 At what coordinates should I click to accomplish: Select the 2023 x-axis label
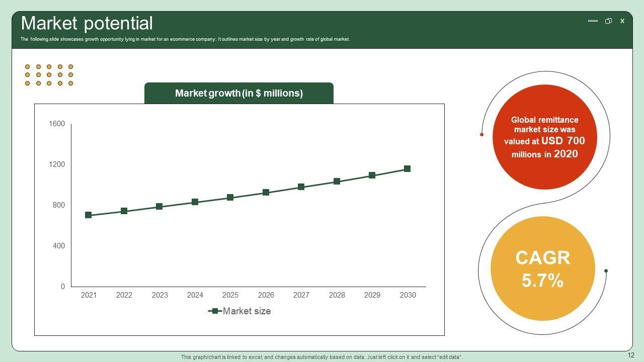(x=159, y=295)
